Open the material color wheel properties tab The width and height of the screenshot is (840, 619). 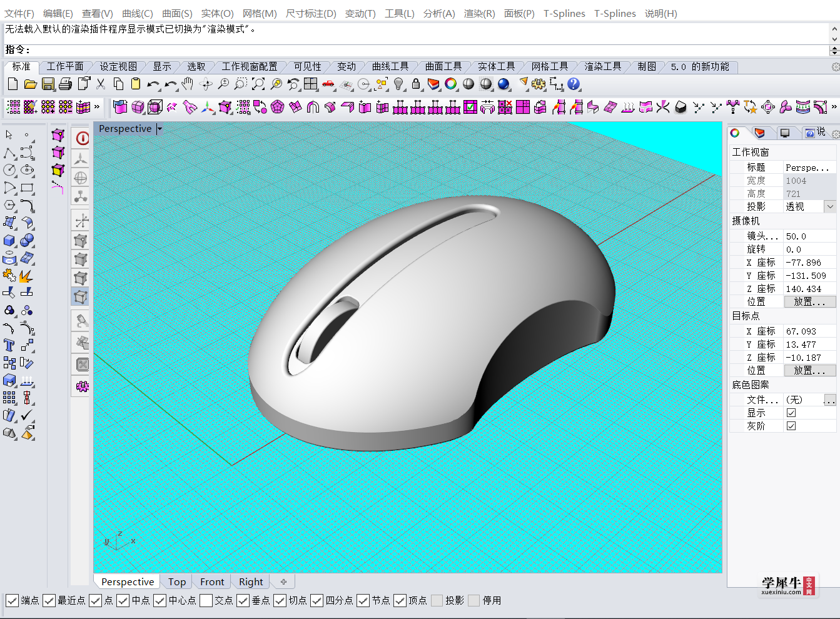736,133
